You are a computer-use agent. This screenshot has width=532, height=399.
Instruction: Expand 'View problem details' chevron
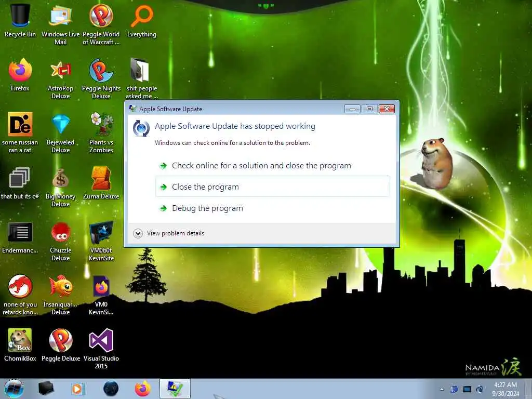138,233
